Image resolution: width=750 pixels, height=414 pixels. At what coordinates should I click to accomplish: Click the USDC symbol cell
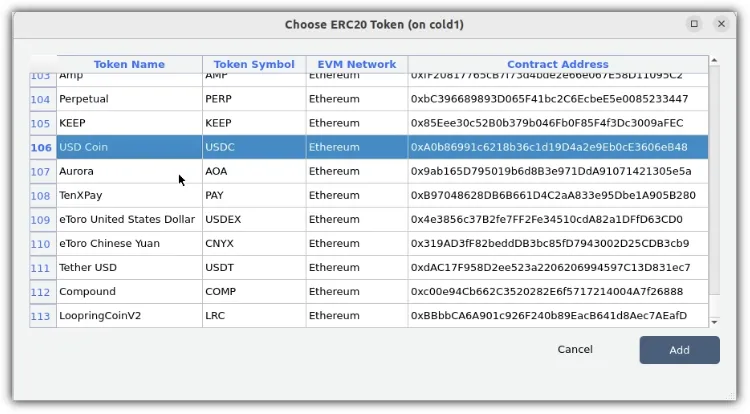point(254,147)
